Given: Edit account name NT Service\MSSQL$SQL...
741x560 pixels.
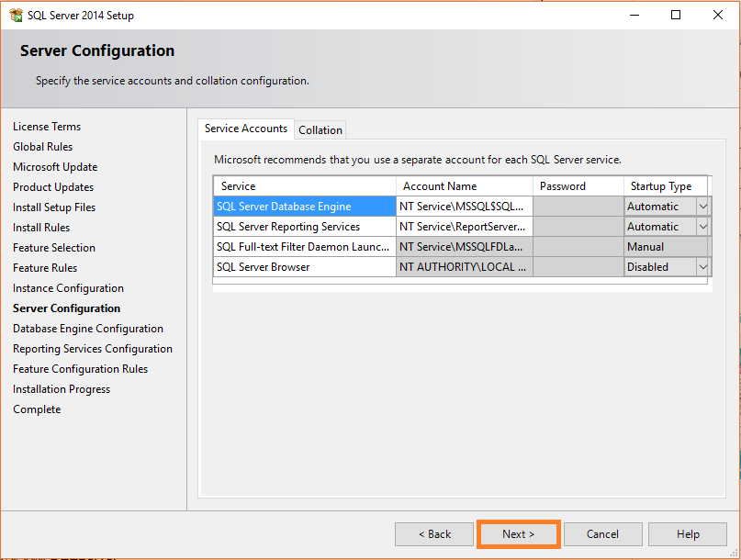Looking at the screenshot, I should (465, 207).
